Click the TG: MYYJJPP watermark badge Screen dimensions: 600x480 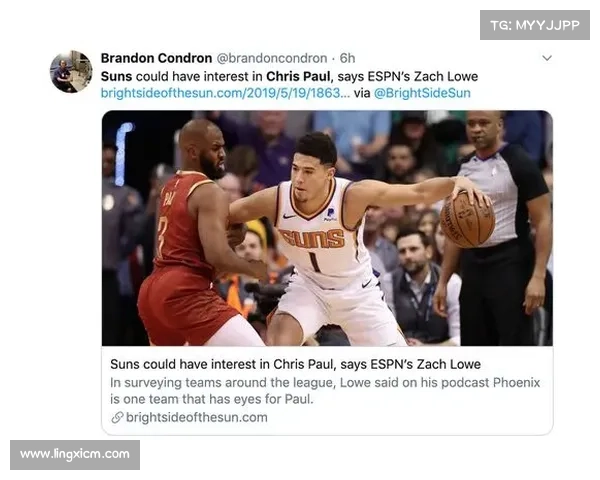(x=535, y=25)
